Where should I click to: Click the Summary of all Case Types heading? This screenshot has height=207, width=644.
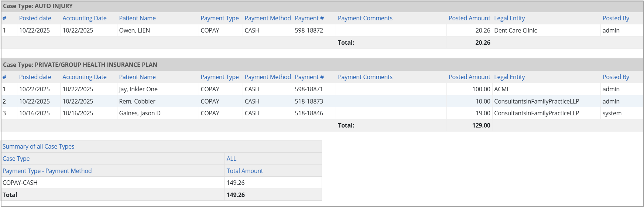pyautogui.click(x=38, y=146)
